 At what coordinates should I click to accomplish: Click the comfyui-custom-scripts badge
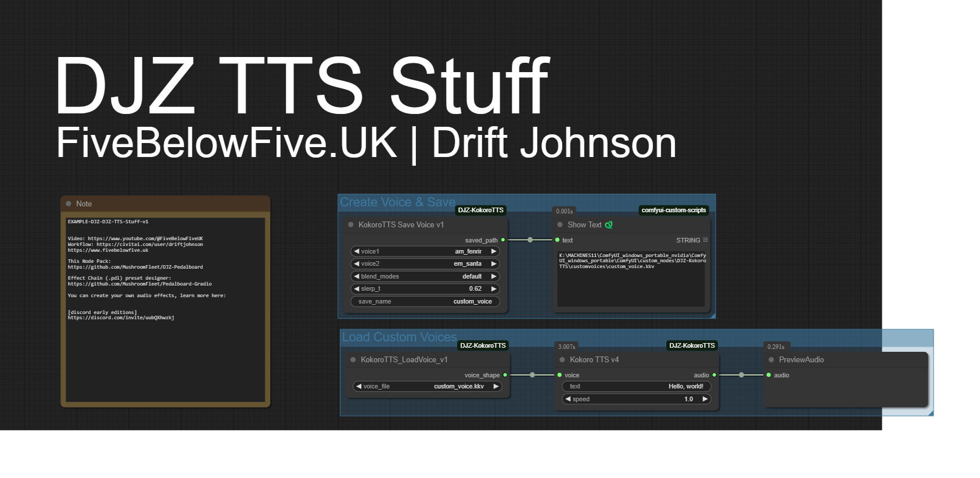674,210
